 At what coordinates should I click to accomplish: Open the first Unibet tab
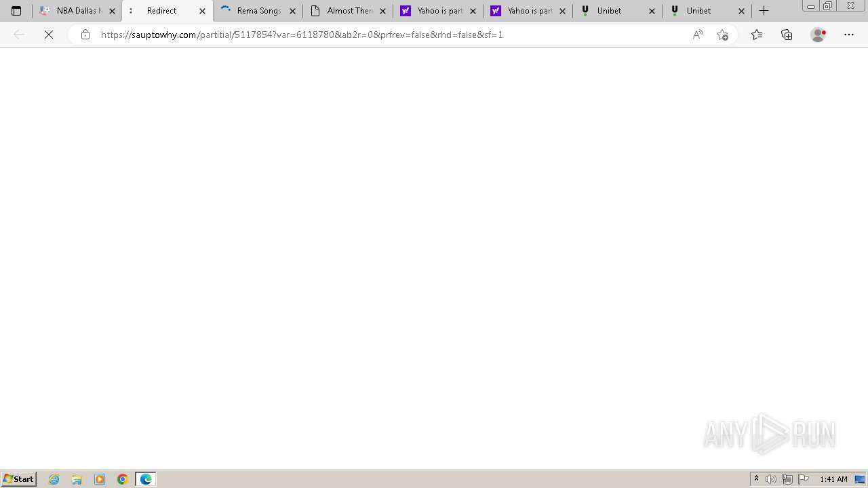pyautogui.click(x=618, y=11)
